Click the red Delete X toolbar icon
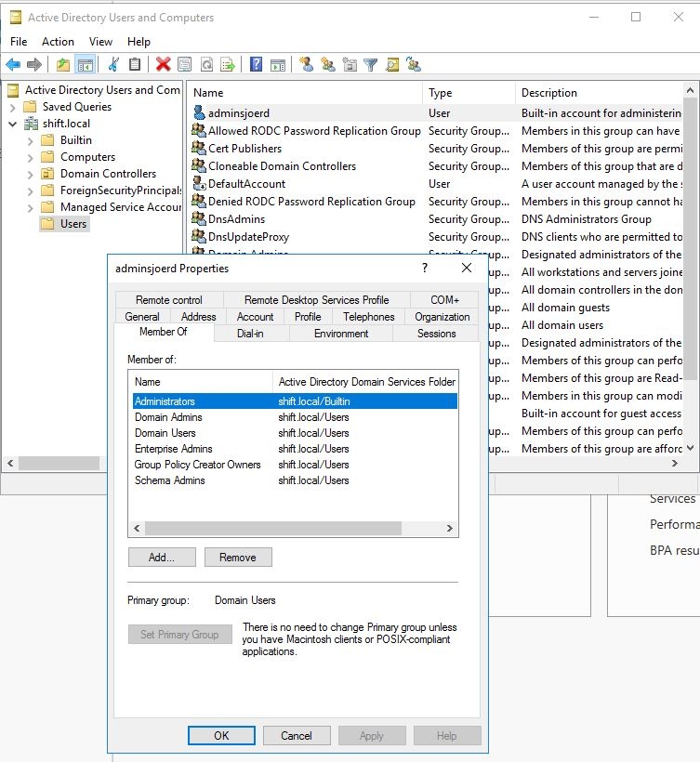The width and height of the screenshot is (700, 762). coord(163,64)
